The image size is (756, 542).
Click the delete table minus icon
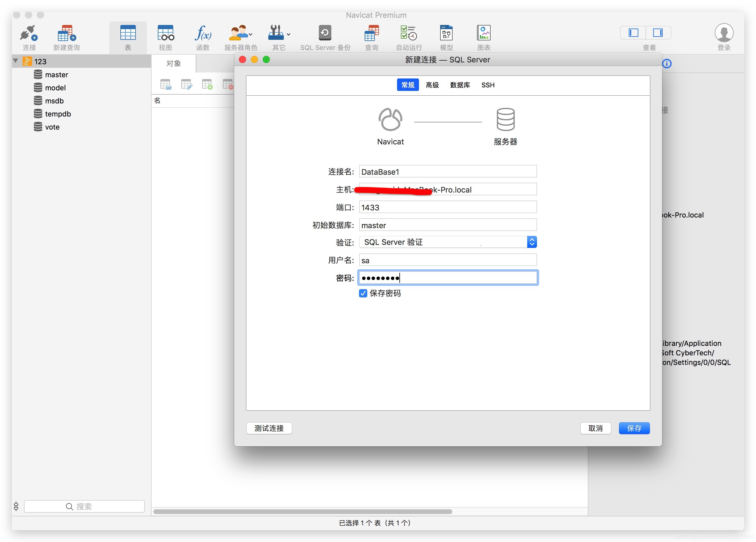pos(228,84)
